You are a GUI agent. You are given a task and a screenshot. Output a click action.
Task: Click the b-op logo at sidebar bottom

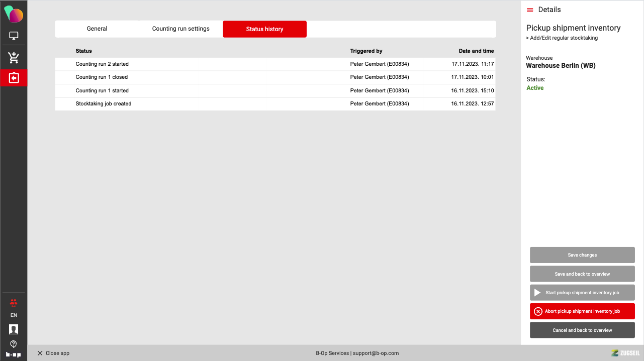tap(14, 354)
